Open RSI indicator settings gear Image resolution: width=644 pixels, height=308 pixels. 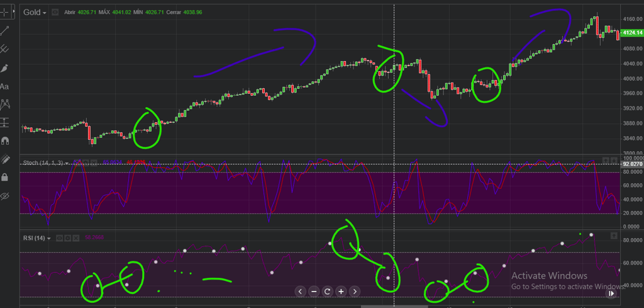pyautogui.click(x=67, y=238)
